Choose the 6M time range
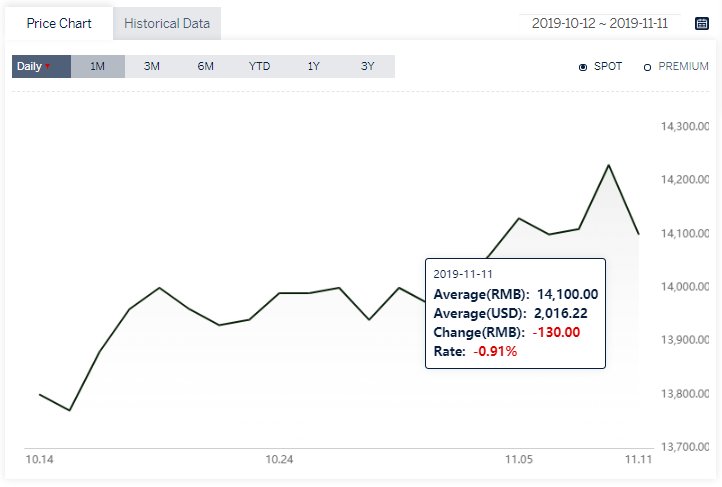The height and width of the screenshot is (487, 722). click(205, 66)
